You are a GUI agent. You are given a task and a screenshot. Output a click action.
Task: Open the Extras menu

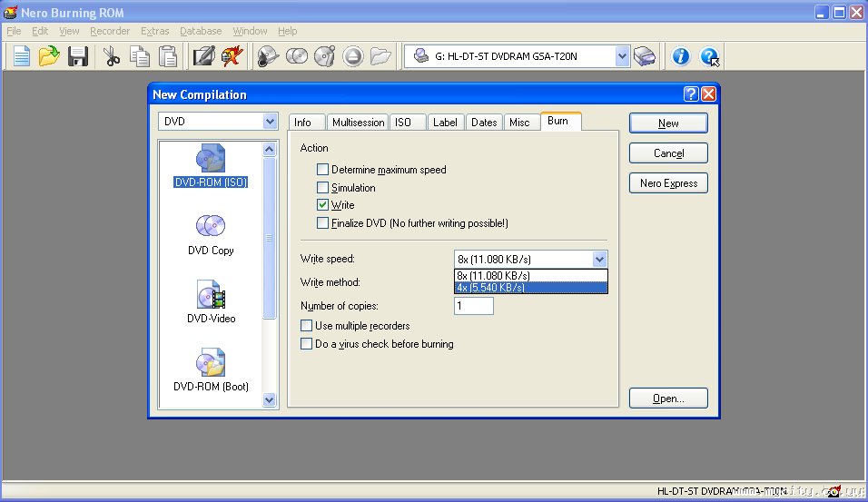[x=155, y=31]
